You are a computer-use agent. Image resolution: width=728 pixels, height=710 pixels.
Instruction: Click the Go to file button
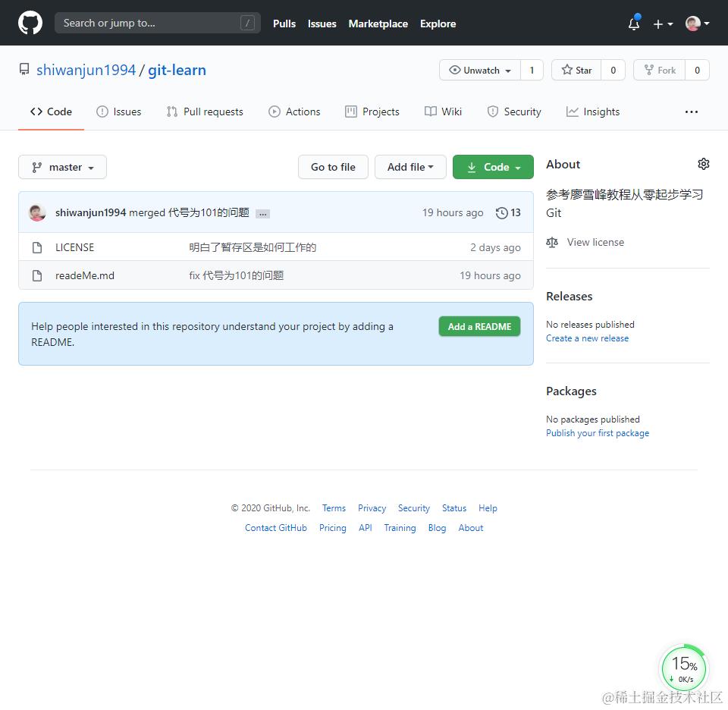click(334, 167)
